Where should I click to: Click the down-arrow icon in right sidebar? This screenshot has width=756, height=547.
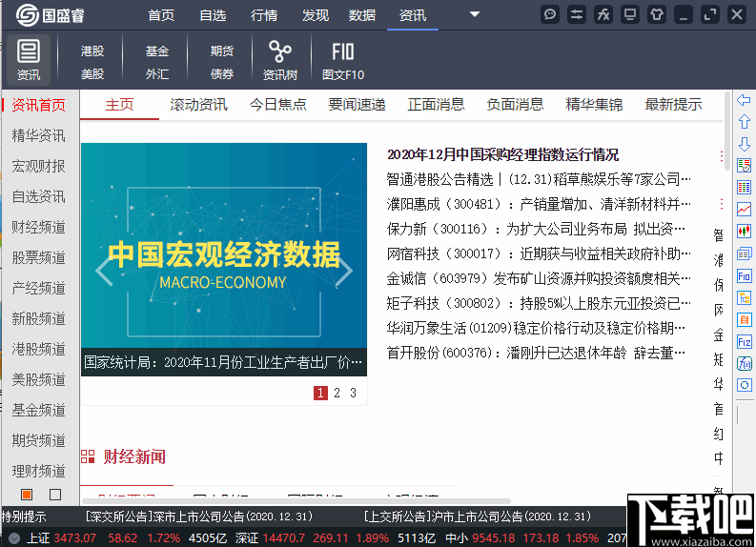(744, 144)
